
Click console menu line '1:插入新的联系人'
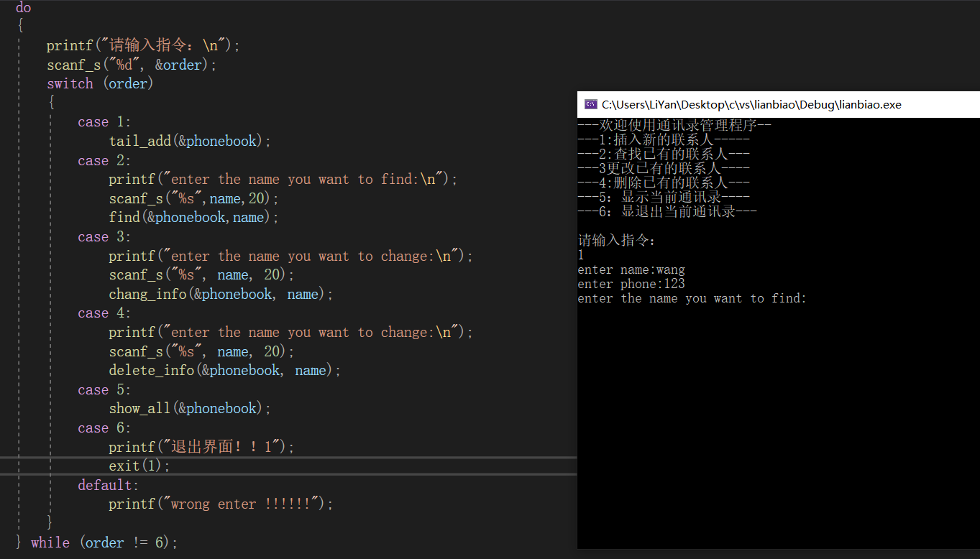click(x=664, y=139)
